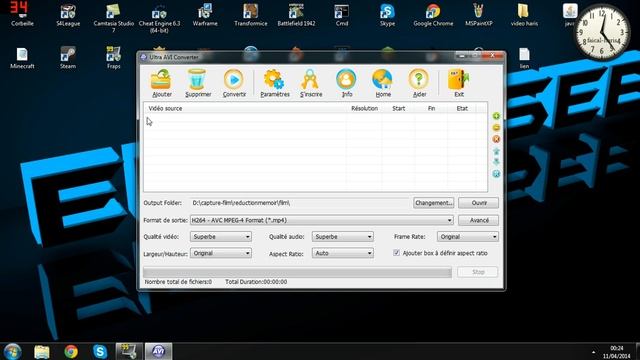Click Etat column header
The width and height of the screenshot is (640, 360).
tap(462, 109)
